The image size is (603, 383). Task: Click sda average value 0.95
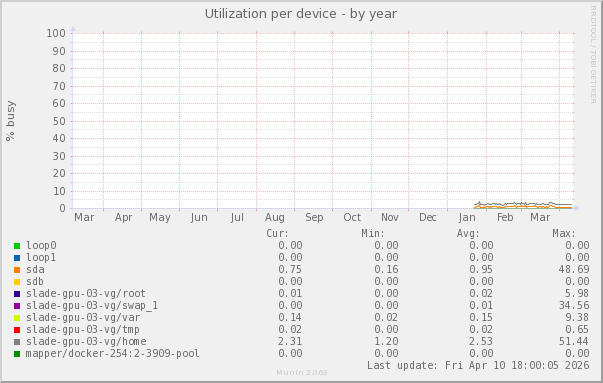[x=481, y=269]
